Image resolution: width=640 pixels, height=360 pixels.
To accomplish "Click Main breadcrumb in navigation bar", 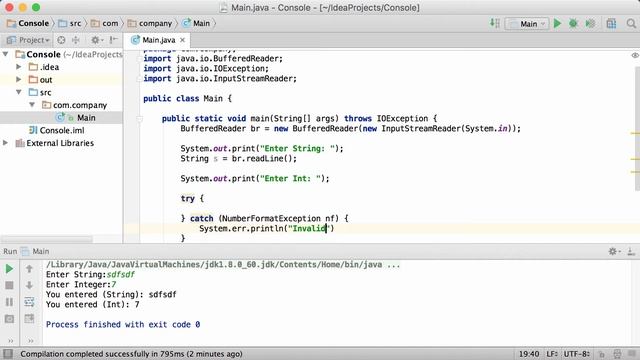I will coord(196,23).
